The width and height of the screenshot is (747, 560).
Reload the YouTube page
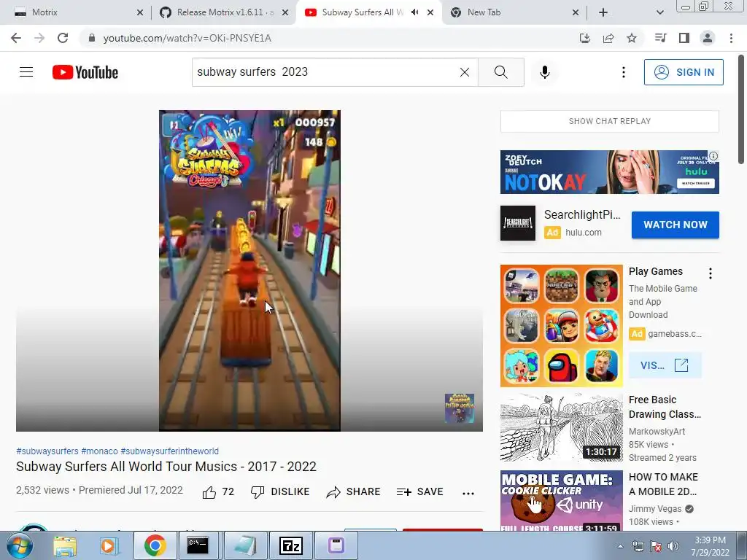(63, 38)
